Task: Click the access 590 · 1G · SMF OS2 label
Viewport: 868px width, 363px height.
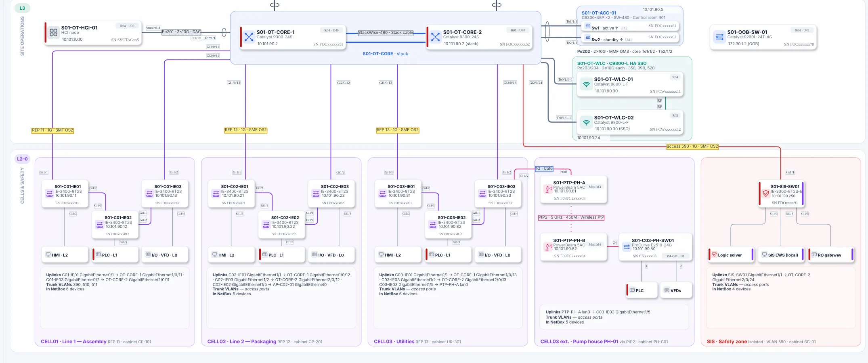Action: click(x=692, y=146)
